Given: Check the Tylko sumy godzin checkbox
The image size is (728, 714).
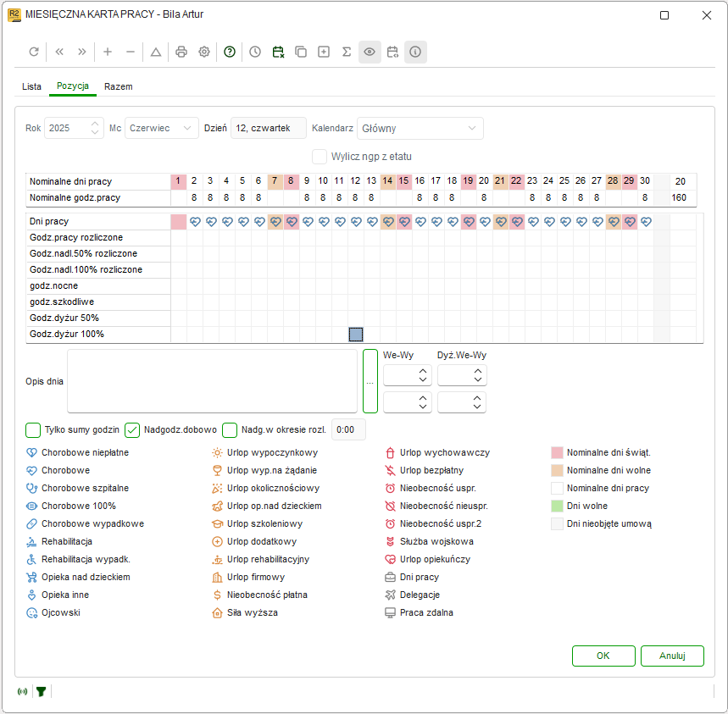Looking at the screenshot, I should pyautogui.click(x=33, y=430).
